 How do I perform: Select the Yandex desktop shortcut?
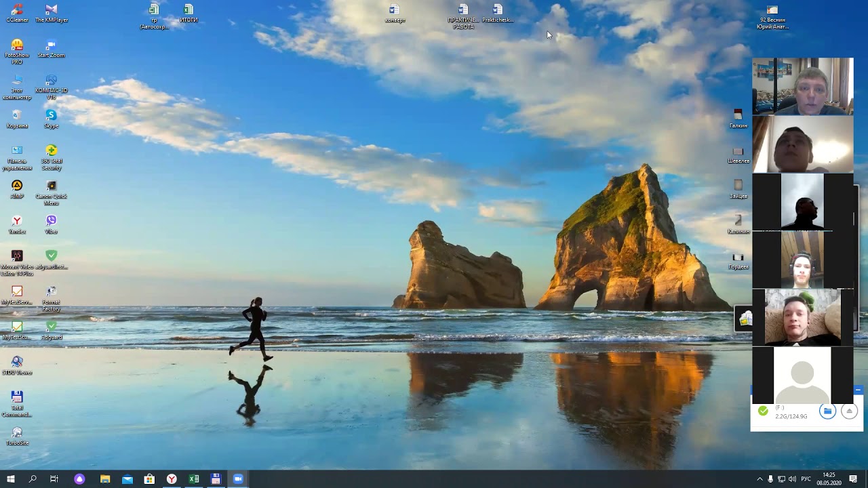pos(18,224)
